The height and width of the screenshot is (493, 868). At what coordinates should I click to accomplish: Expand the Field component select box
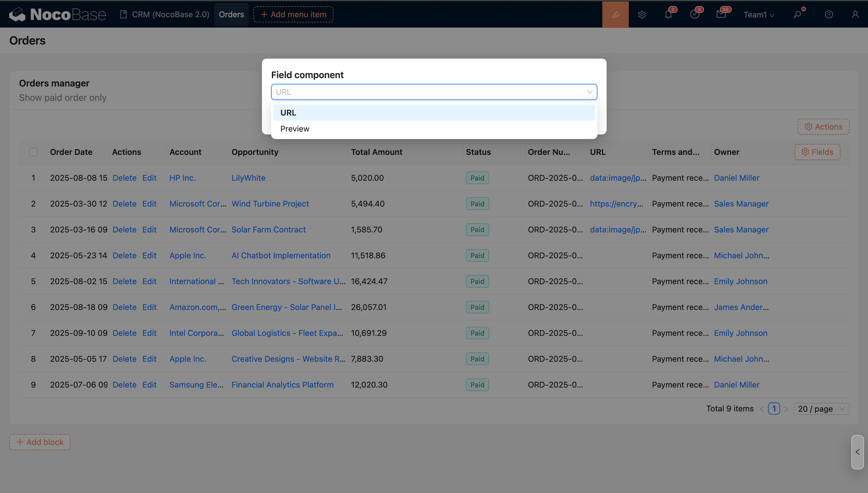tap(434, 92)
